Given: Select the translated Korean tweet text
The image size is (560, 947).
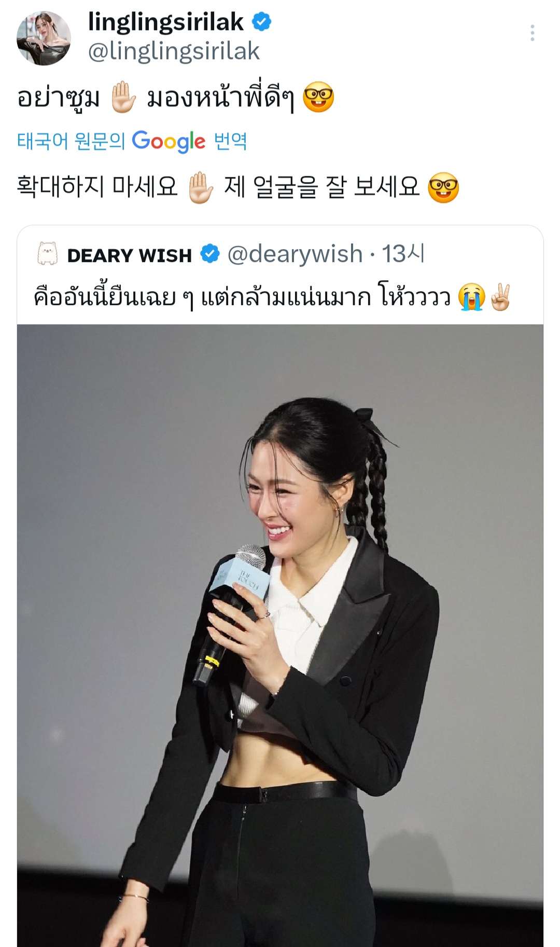Looking at the screenshot, I should click(238, 188).
